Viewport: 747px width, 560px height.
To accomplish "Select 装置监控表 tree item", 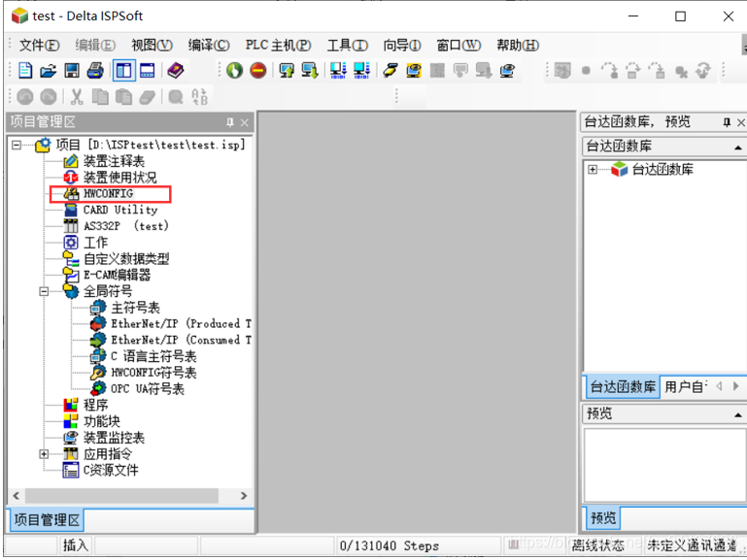I will [x=114, y=438].
